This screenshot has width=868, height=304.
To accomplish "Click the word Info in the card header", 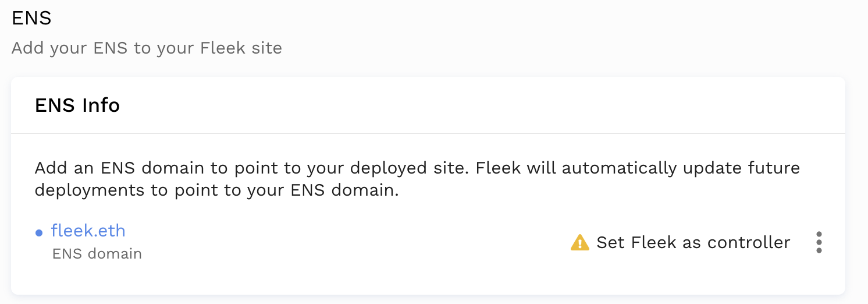I will tap(101, 105).
